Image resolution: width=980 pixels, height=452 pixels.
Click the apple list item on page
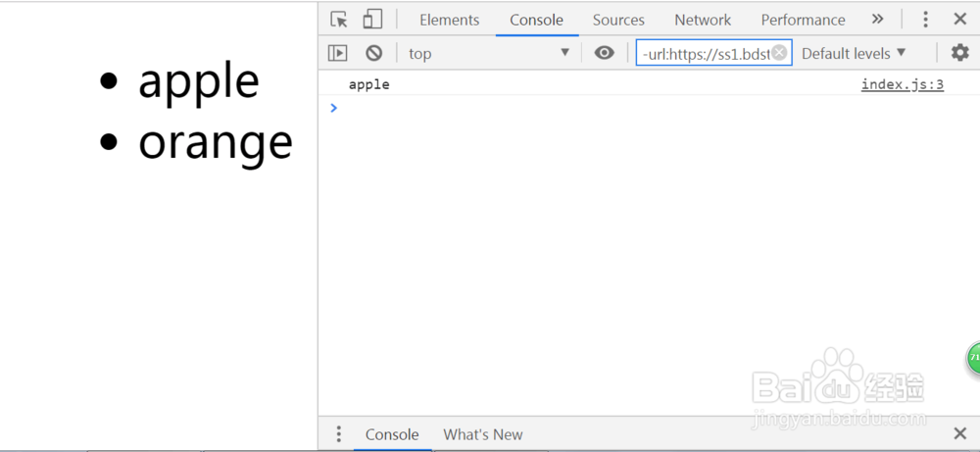[199, 82]
